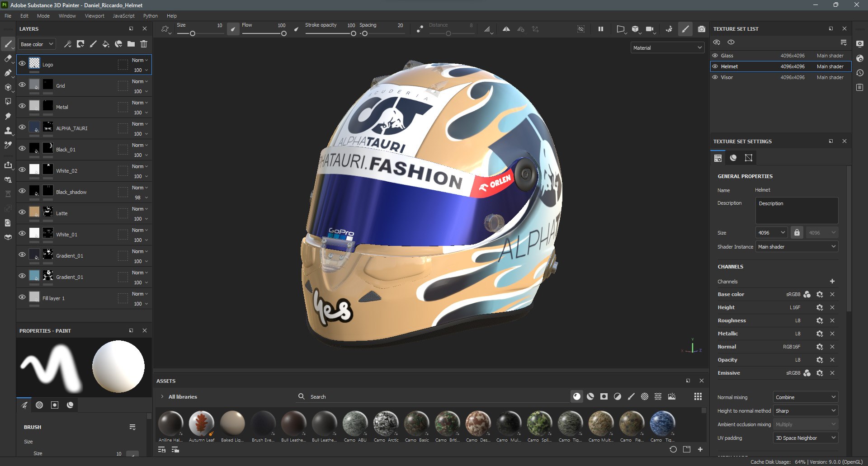Create a new folder in Layers
This screenshot has width=868, height=466.
click(x=131, y=44)
